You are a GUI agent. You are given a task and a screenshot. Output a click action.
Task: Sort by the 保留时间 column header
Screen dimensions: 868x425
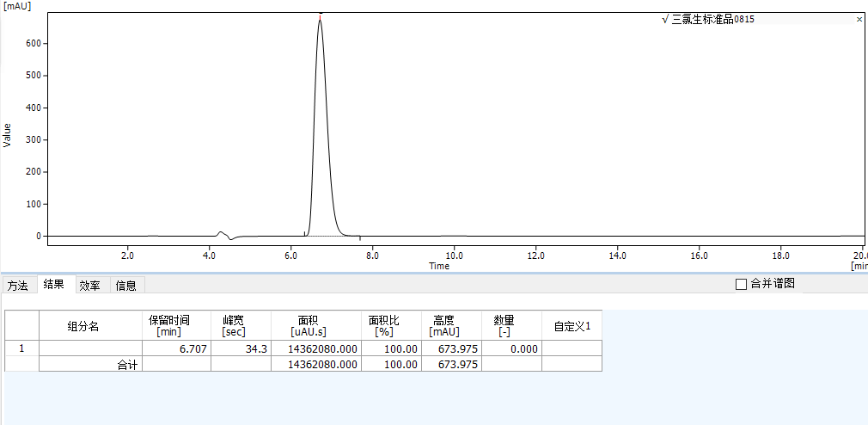176,325
